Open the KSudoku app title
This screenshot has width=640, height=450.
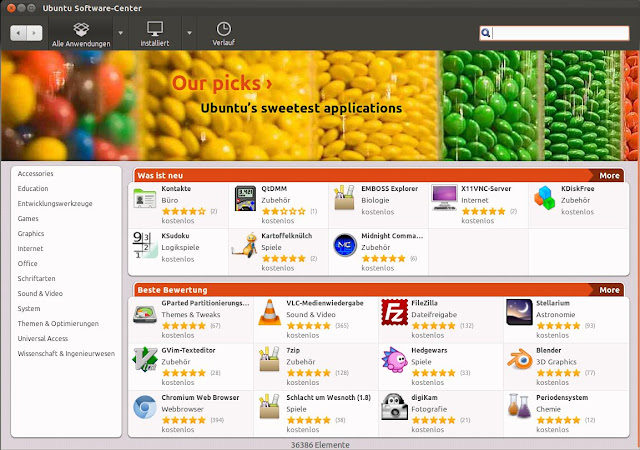[175, 236]
